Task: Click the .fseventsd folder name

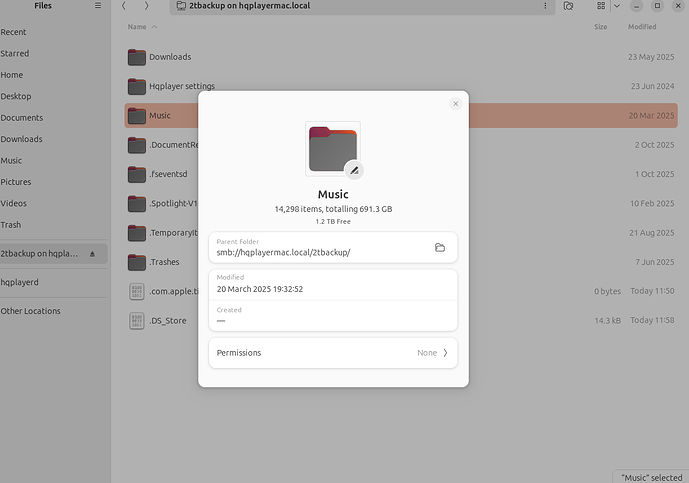Action: tap(168, 174)
